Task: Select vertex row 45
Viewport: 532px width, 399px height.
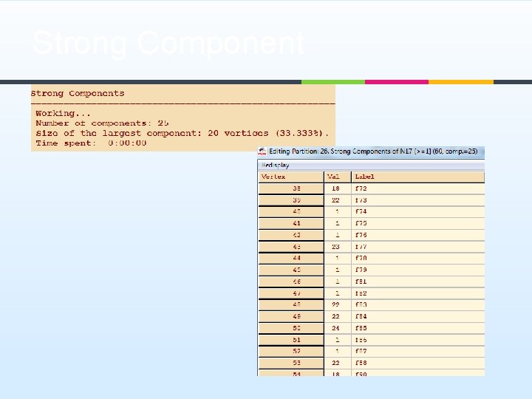Action: pyautogui.click(x=291, y=270)
